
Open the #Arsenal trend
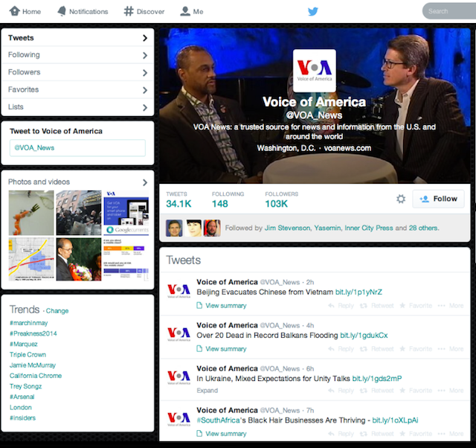tap(22, 397)
